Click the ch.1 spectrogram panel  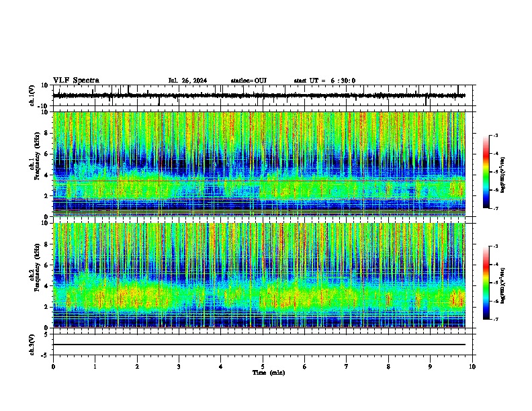click(x=259, y=164)
